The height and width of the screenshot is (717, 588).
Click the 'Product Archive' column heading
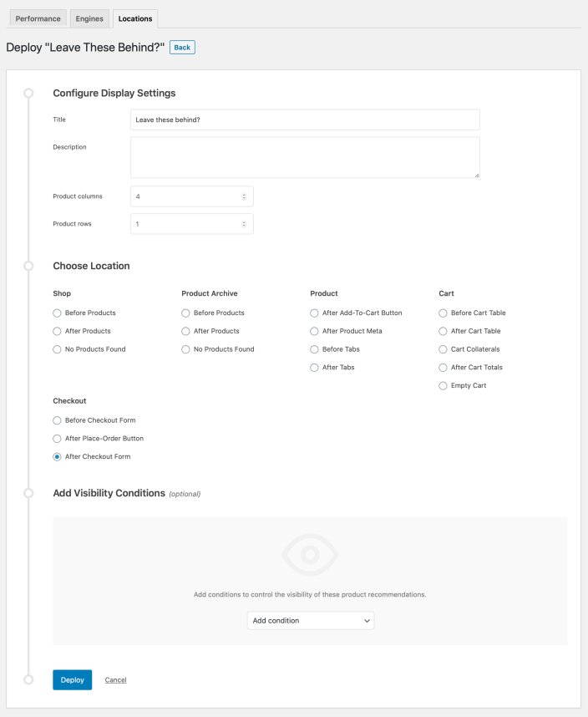click(x=210, y=293)
